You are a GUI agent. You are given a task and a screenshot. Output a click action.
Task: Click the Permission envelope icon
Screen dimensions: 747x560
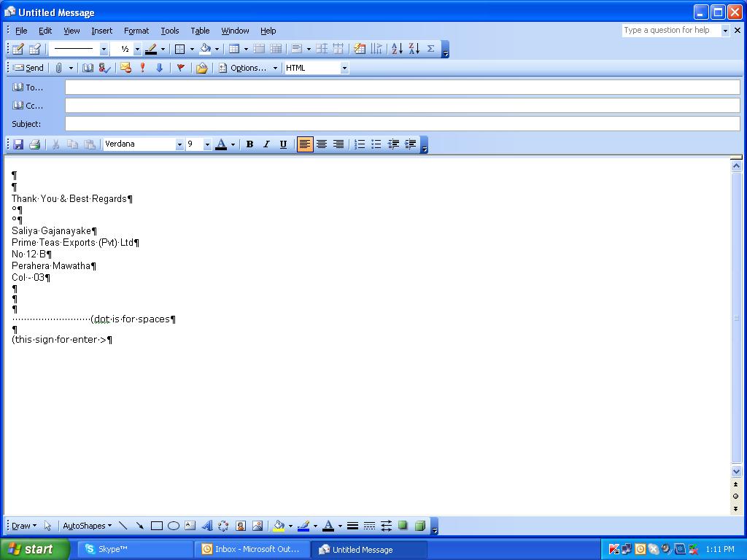click(125, 68)
